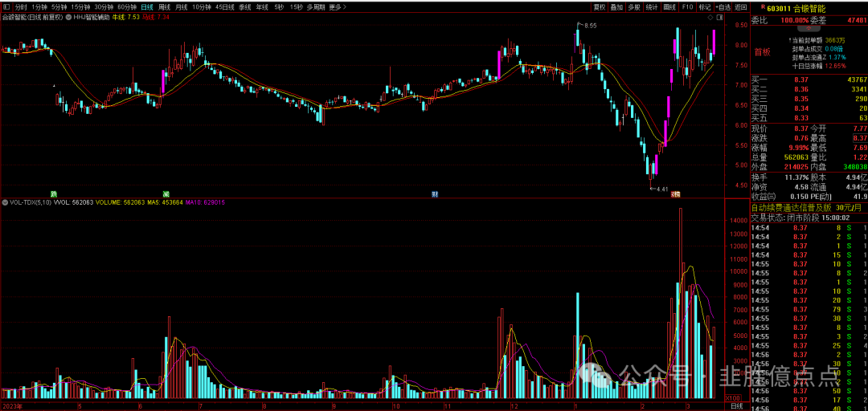Screen dimensions: 868x411
Task: Click the 多股 multi-stock button
Action: (634, 8)
